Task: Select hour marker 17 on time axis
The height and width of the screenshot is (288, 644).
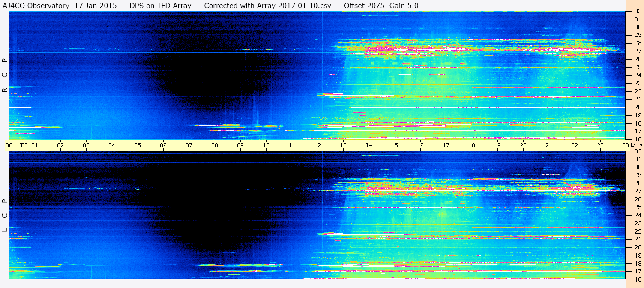Action: point(446,145)
